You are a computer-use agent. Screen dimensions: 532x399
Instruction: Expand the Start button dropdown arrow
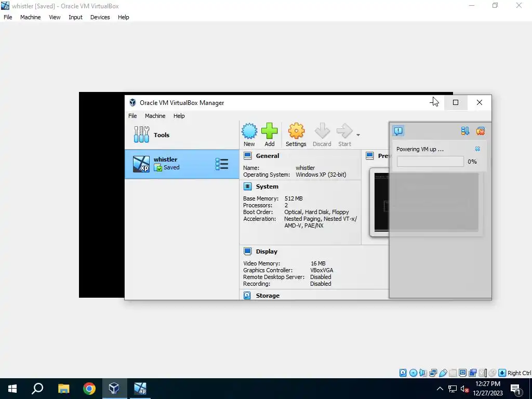358,135
